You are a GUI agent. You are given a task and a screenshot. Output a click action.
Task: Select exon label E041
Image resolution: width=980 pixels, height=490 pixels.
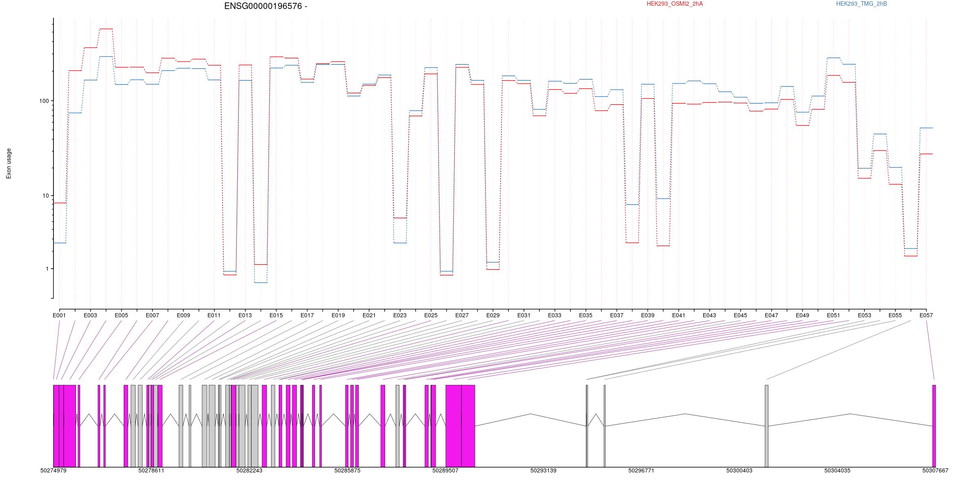click(x=679, y=315)
